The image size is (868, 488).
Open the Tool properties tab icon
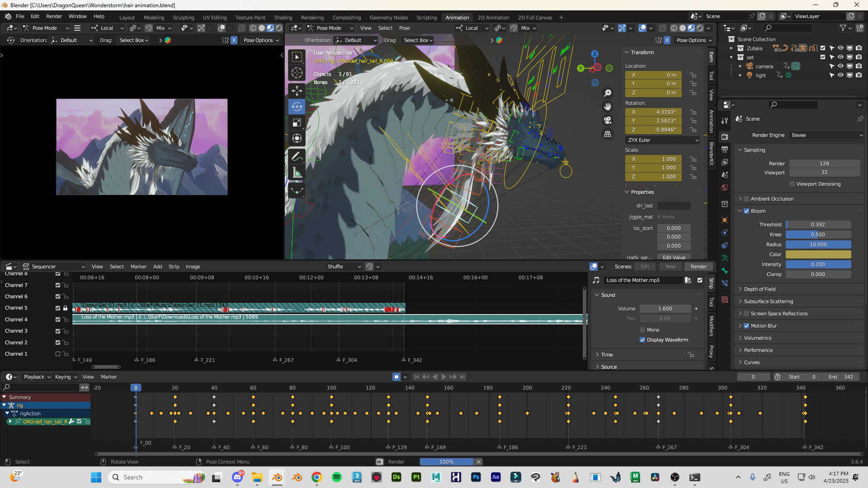coord(725,120)
